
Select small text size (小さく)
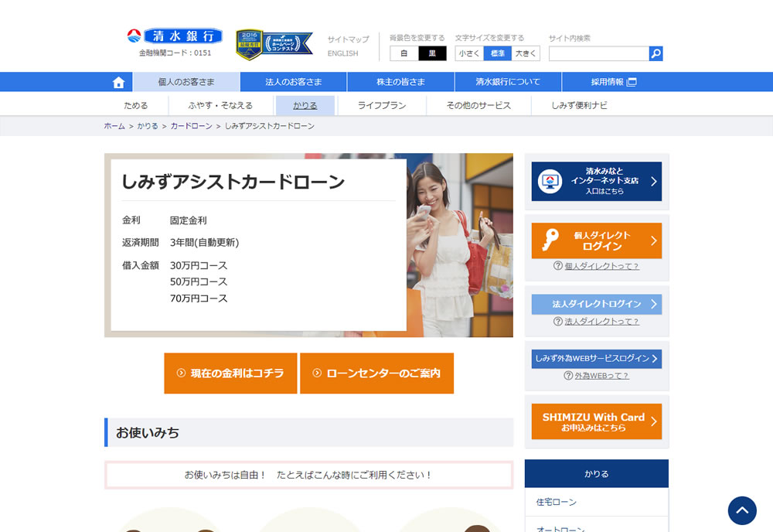coord(469,53)
